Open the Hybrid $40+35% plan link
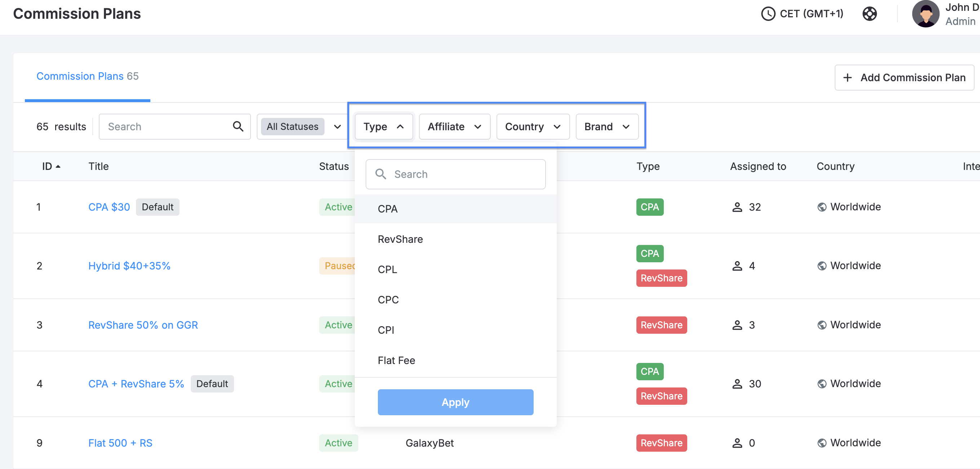980x469 pixels. pos(129,266)
